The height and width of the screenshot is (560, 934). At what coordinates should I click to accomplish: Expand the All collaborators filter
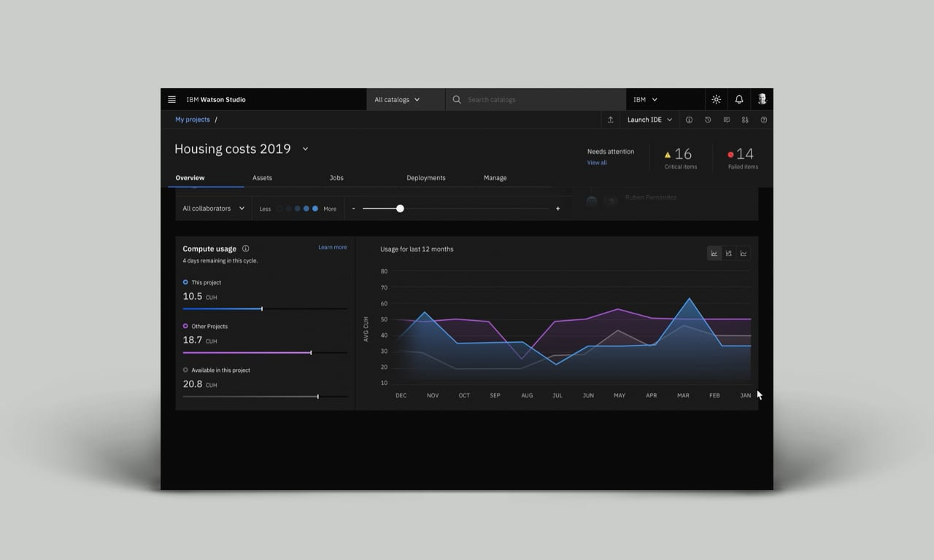pyautogui.click(x=213, y=209)
